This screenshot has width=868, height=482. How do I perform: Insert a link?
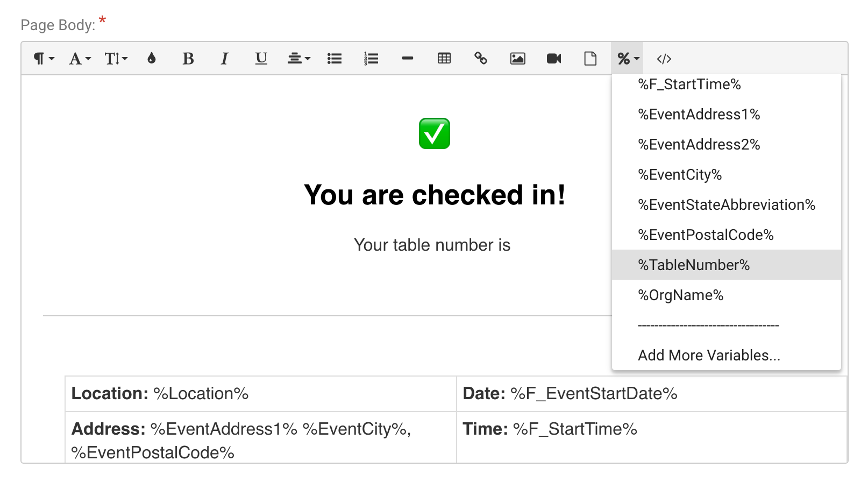481,58
